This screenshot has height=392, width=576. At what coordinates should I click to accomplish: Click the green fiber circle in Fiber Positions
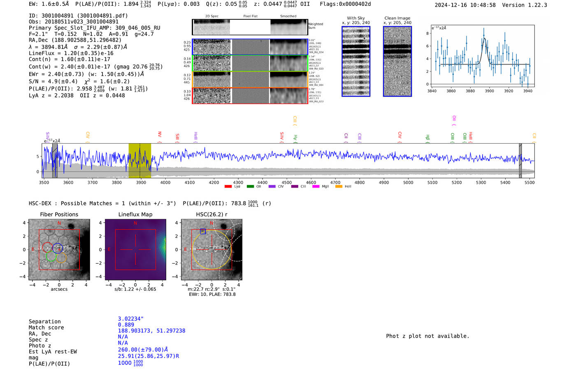pyautogui.click(x=51, y=256)
